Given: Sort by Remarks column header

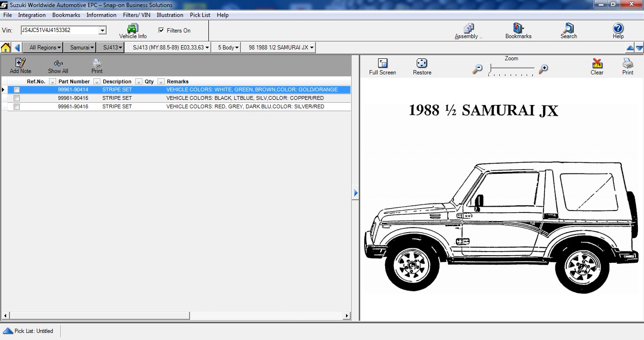Looking at the screenshot, I should click(178, 81).
